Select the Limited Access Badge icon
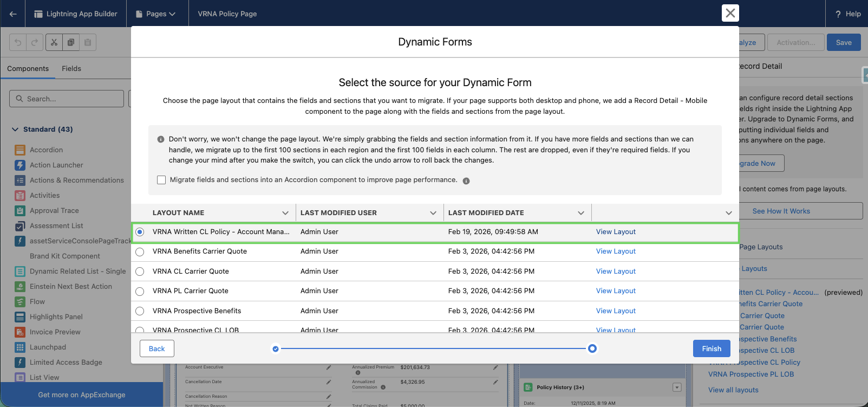 [x=20, y=363]
